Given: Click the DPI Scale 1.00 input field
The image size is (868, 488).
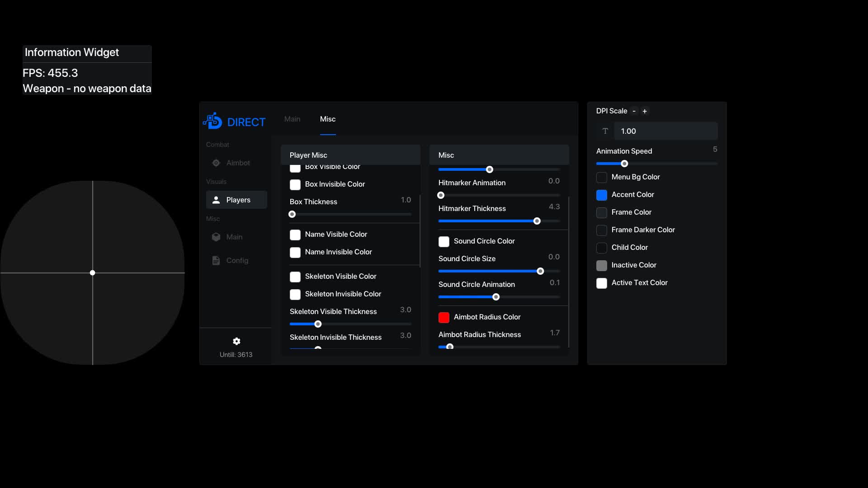Looking at the screenshot, I should point(665,131).
